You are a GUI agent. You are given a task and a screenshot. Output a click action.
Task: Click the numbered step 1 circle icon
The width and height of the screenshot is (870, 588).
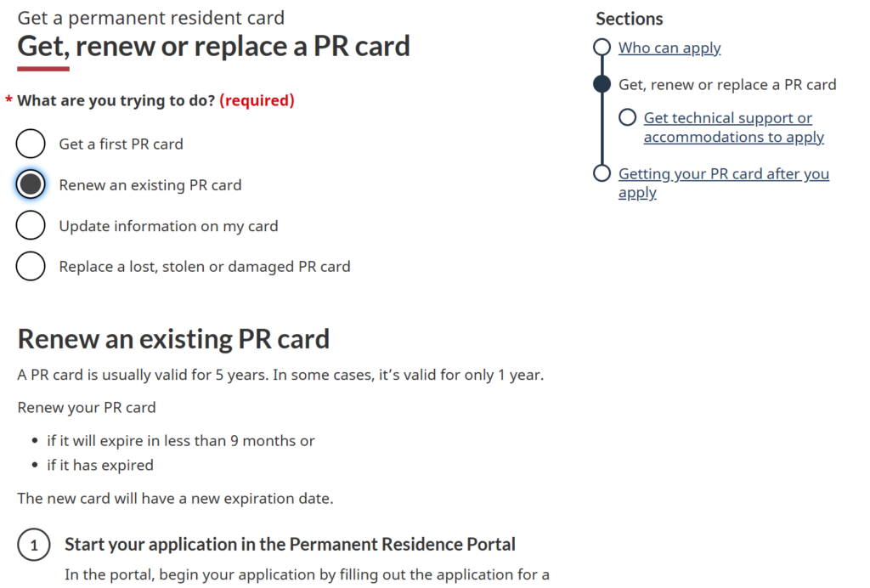34,546
